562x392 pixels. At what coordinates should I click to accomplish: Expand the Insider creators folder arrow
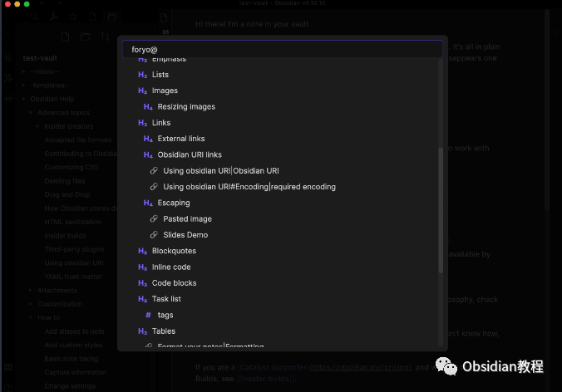click(x=37, y=126)
